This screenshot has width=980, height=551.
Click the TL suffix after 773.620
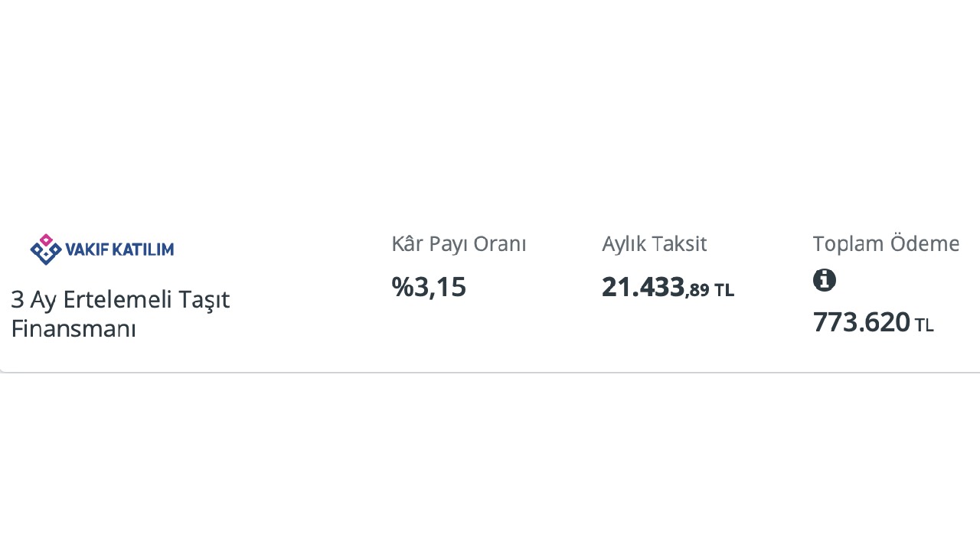tap(924, 325)
